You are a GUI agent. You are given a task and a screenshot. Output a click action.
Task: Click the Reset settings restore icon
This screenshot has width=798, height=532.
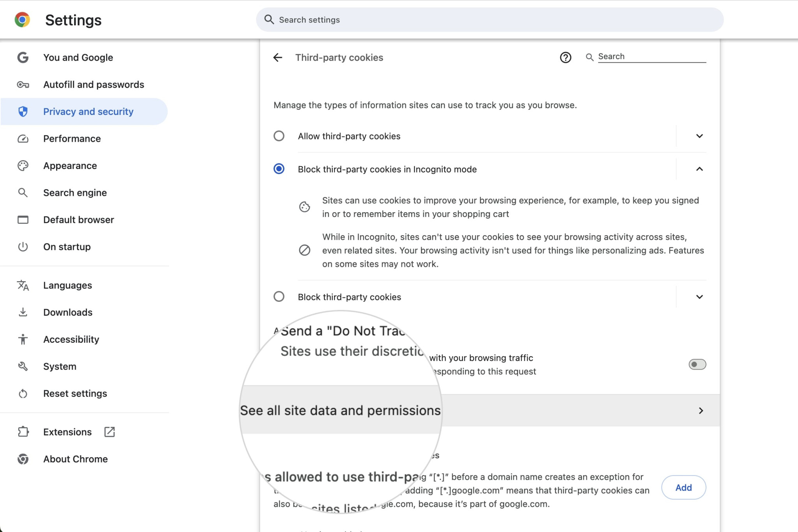(x=23, y=394)
